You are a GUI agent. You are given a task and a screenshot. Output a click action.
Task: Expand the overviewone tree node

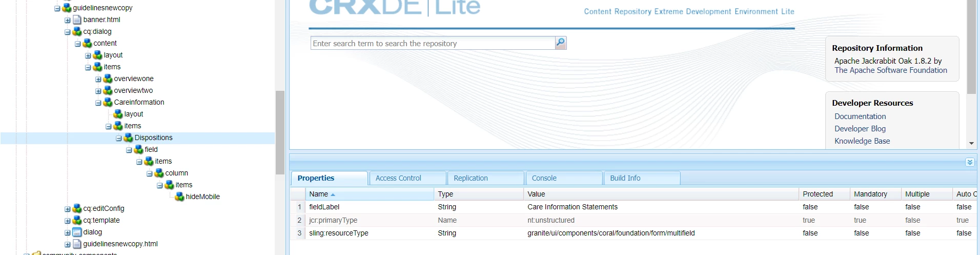98,79
